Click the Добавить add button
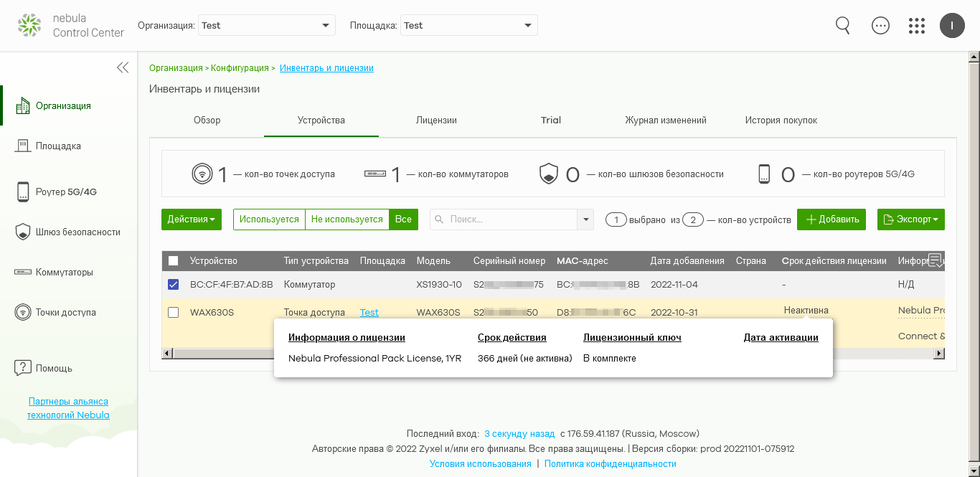The width and height of the screenshot is (980, 477). point(831,219)
